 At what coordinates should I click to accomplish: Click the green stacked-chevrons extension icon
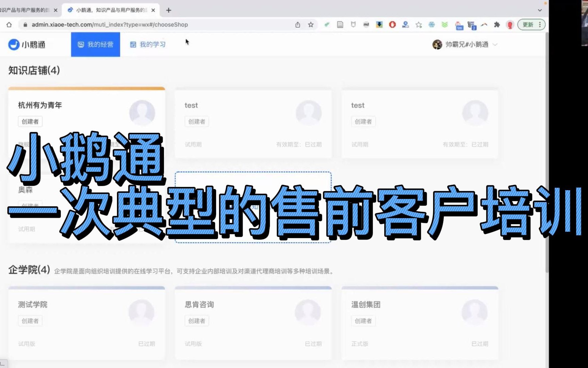[445, 25]
